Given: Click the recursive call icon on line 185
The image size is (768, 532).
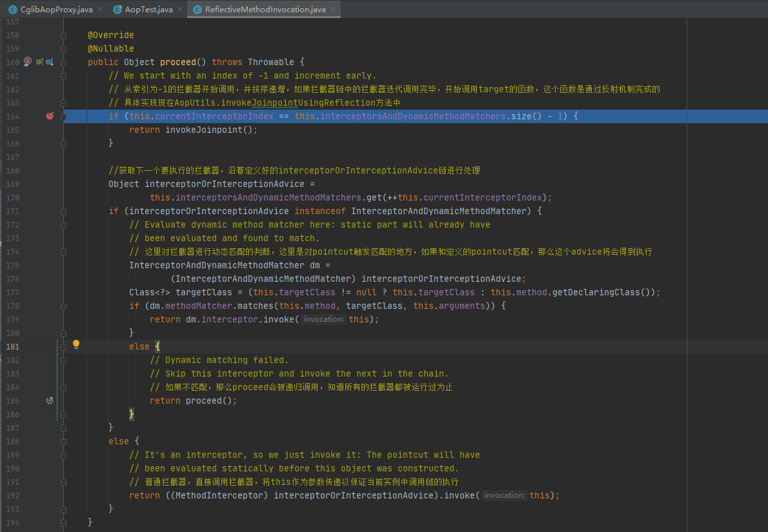Looking at the screenshot, I should [x=50, y=400].
